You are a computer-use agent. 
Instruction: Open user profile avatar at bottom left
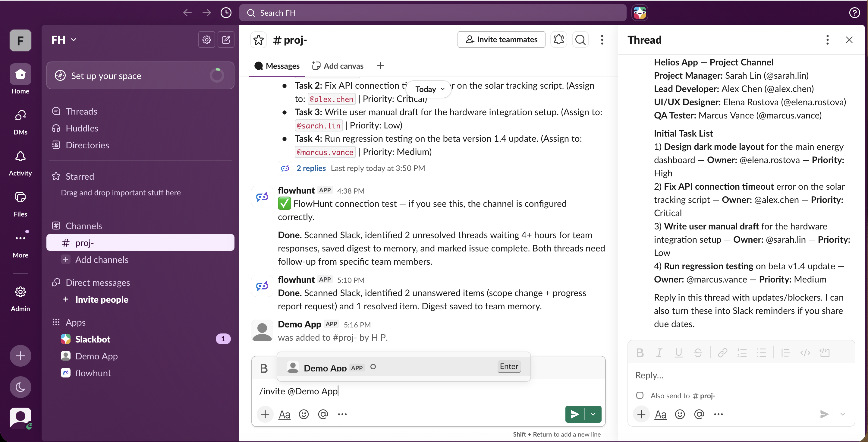tap(20, 418)
